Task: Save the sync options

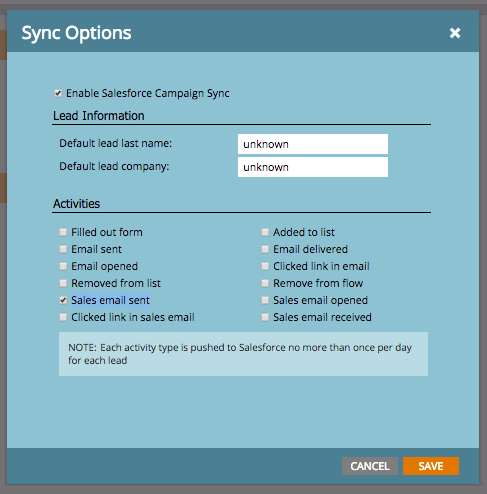Action: click(431, 466)
